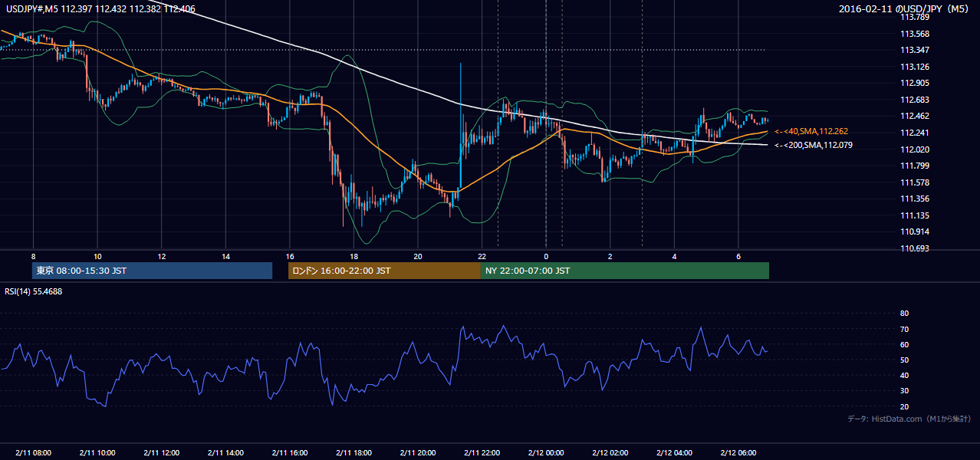This screenshot has height=460, width=980.
Task: Click the 2/12 00:00 date label
Action: pyautogui.click(x=546, y=453)
